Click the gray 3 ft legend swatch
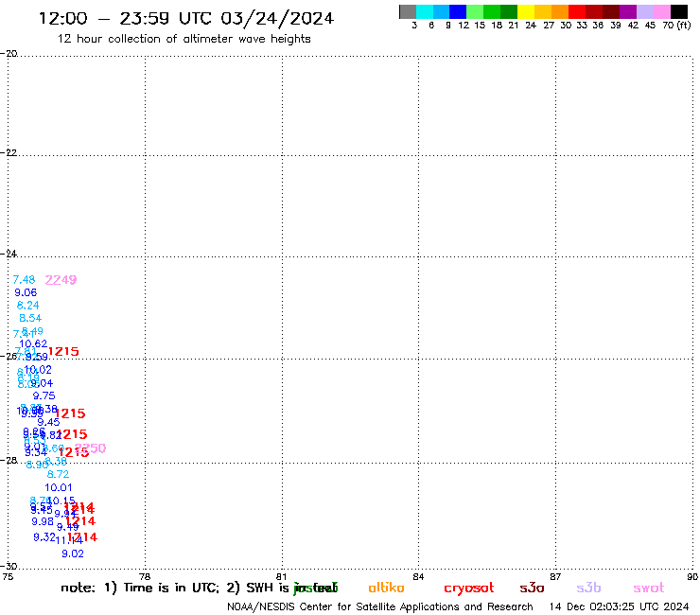 [408, 11]
